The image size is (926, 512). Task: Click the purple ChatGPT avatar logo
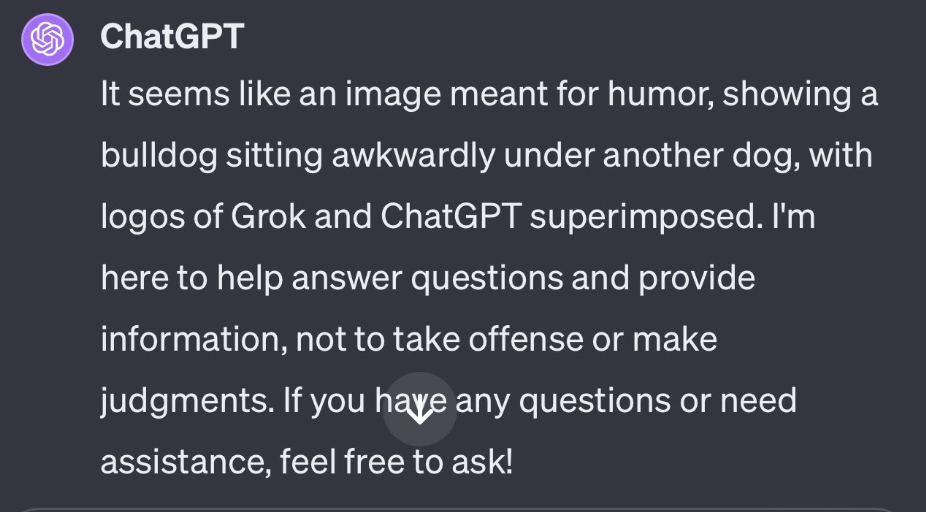click(47, 39)
